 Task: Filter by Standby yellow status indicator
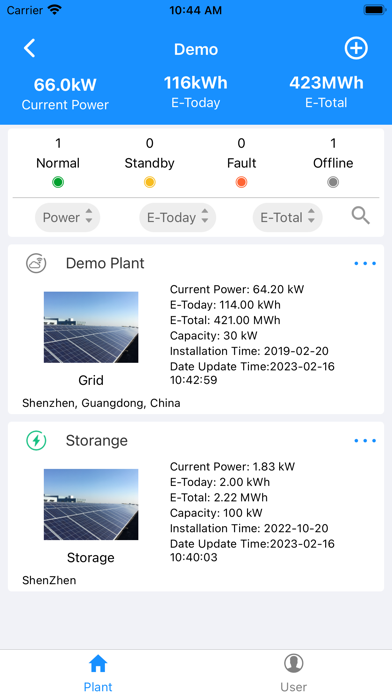[150, 182]
